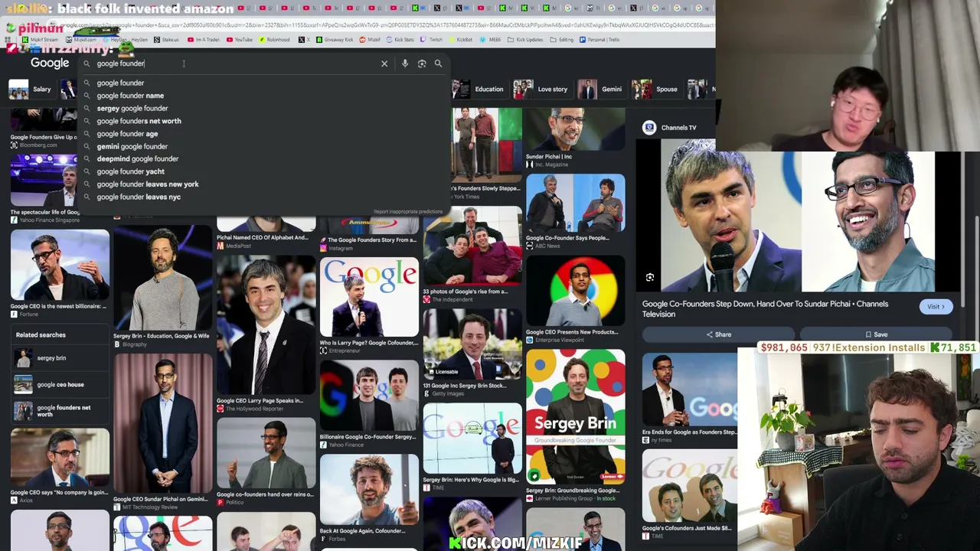Open the Kick Stats bookmark
This screenshot has height=551, width=980.
pyautogui.click(x=400, y=40)
